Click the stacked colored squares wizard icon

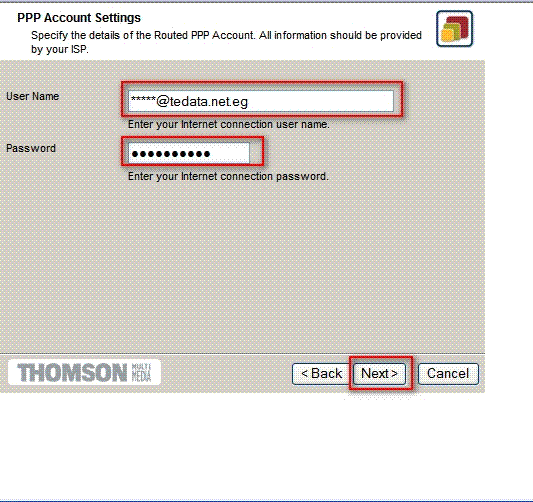[454, 29]
